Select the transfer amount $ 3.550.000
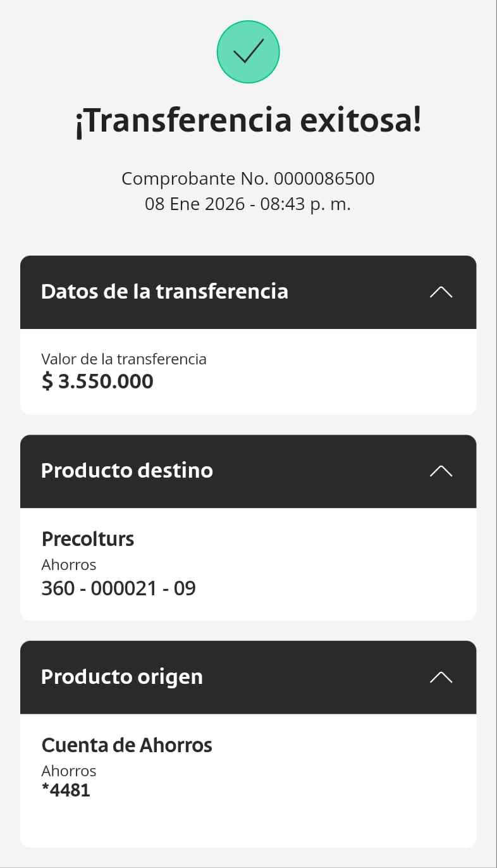The image size is (497, 868). click(x=97, y=381)
